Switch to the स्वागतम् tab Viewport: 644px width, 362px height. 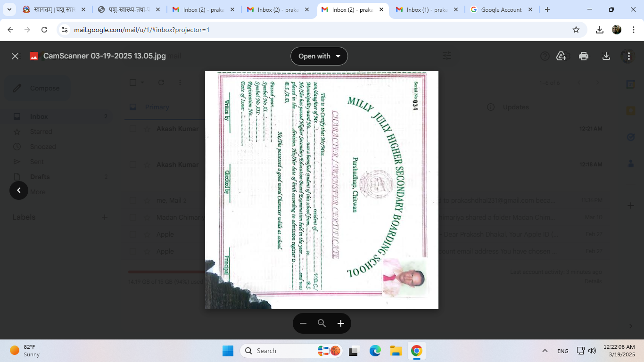coord(54,9)
